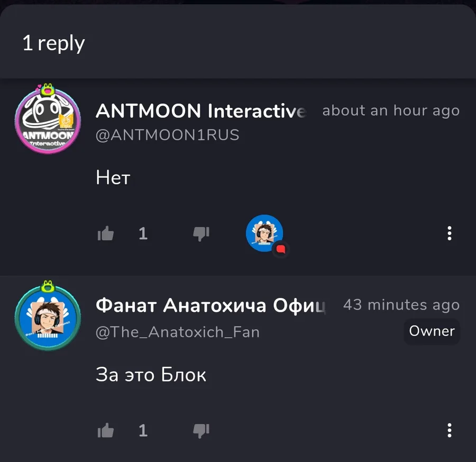The height and width of the screenshot is (462, 476).
Task: Click the @ANTMOON1RUS handle
Action: [x=167, y=135]
